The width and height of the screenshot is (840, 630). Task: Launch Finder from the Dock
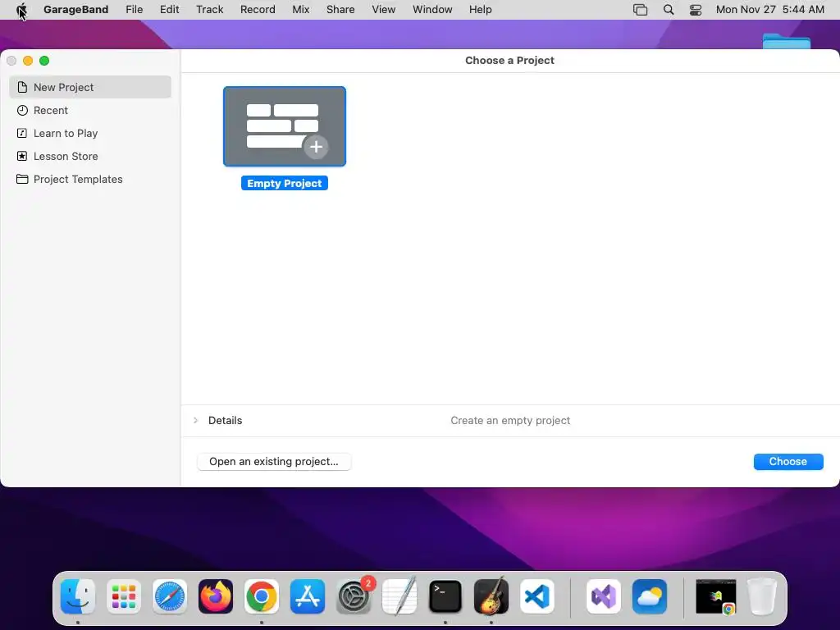click(78, 596)
